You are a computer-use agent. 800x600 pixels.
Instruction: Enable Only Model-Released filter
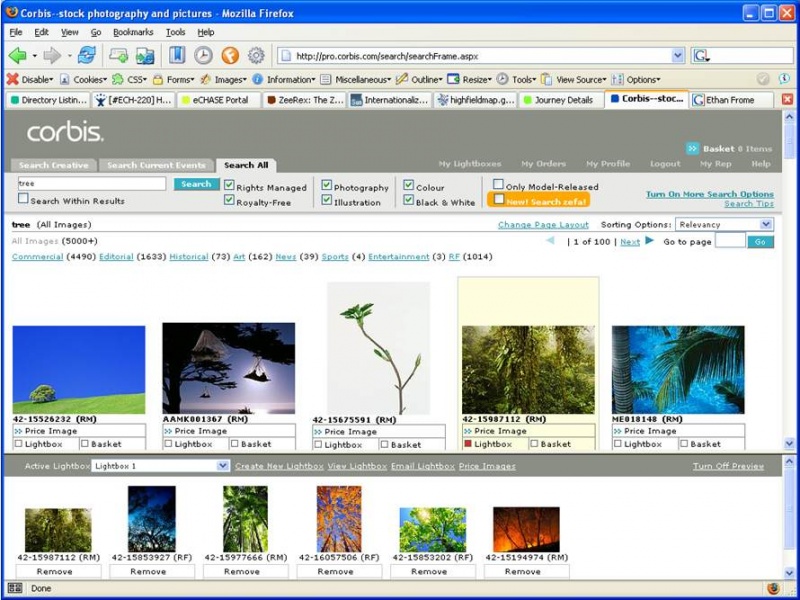(499, 184)
